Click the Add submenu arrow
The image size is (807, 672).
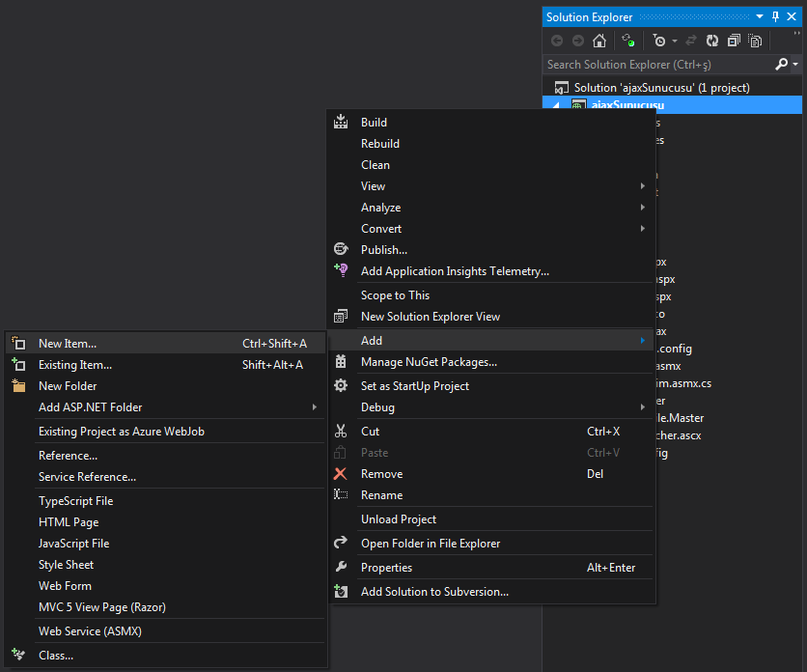tap(642, 341)
